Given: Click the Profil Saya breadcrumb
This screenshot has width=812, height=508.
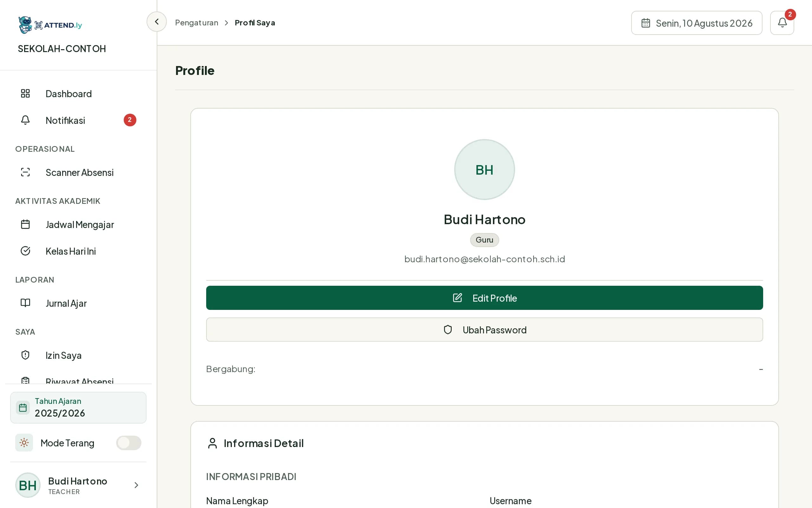Looking at the screenshot, I should click(255, 23).
